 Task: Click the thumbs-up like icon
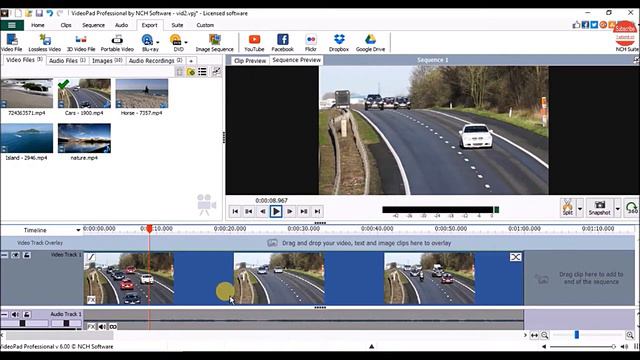click(576, 25)
